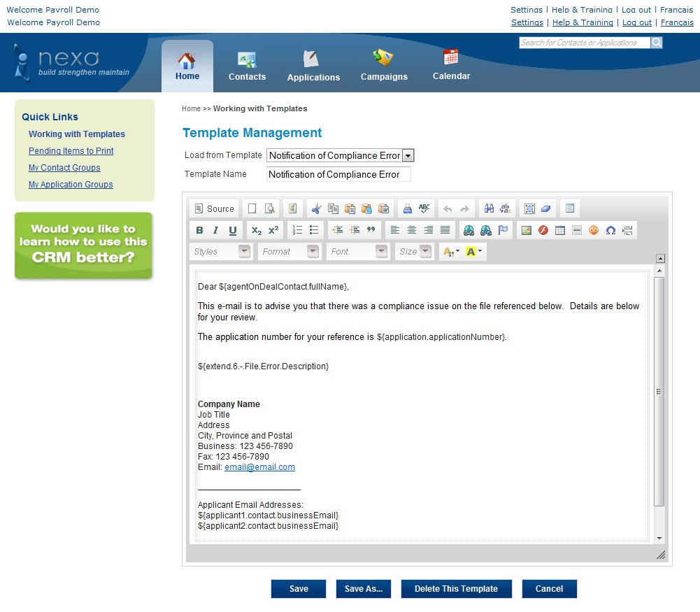Click the Paste icon
Viewport: 700px width, 612px height.
point(350,208)
